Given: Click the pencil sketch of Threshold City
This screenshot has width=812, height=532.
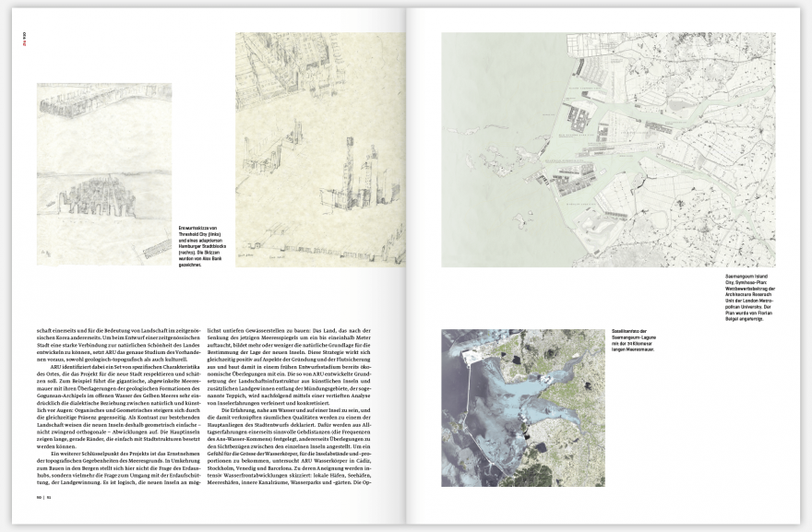Looking at the screenshot, I should click(104, 174).
